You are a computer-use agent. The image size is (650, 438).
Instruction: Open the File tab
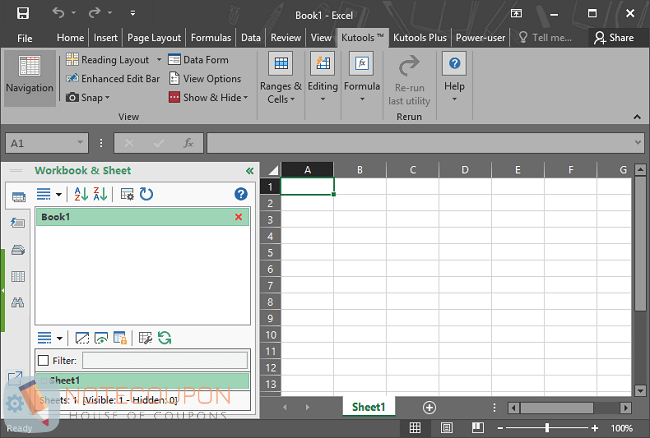pos(24,38)
